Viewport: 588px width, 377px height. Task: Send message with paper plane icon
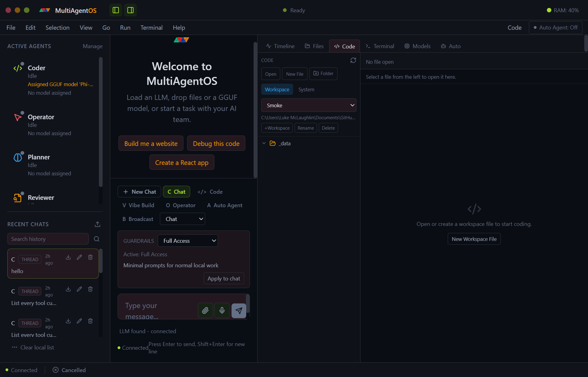pos(239,310)
